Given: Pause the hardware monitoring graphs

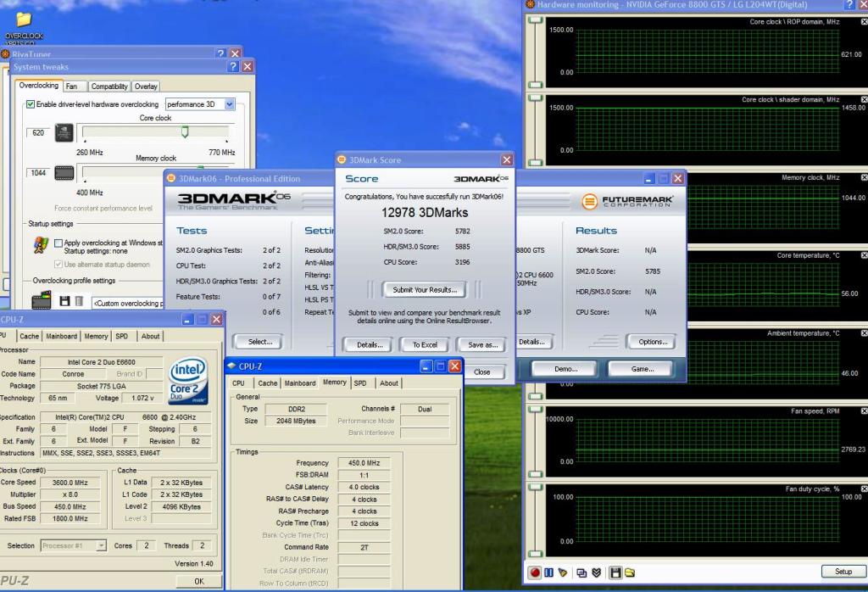Looking at the screenshot, I should point(548,572).
